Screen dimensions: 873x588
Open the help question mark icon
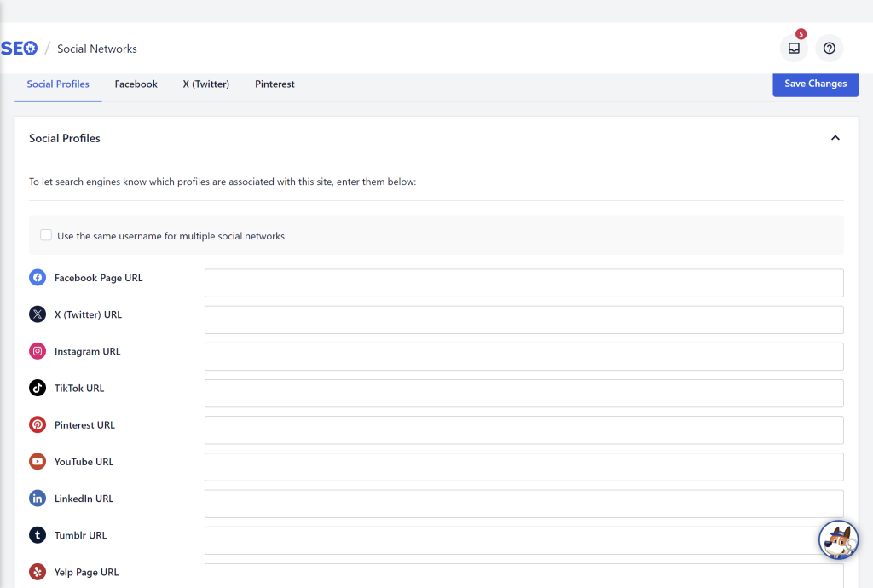pyautogui.click(x=829, y=49)
